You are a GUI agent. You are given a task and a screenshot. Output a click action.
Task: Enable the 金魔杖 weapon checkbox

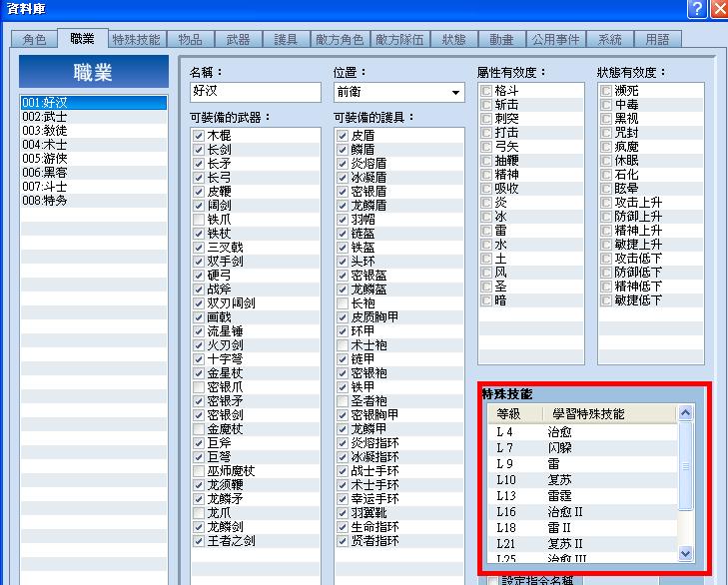[199, 429]
